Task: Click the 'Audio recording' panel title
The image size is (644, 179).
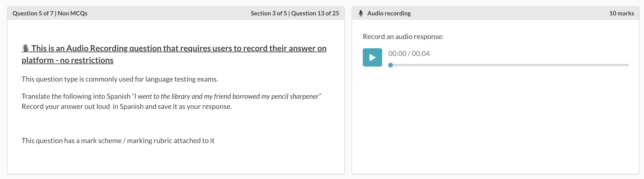Action: pyautogui.click(x=389, y=13)
